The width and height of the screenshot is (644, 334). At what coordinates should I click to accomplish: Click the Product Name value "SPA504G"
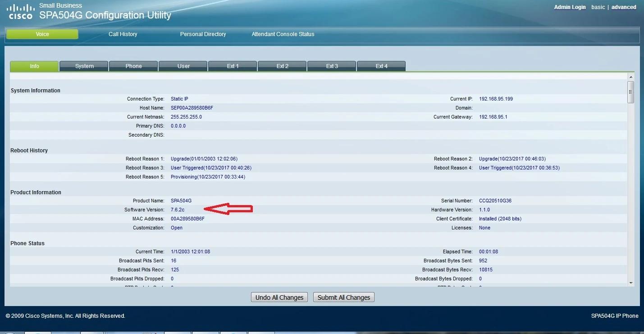point(181,201)
